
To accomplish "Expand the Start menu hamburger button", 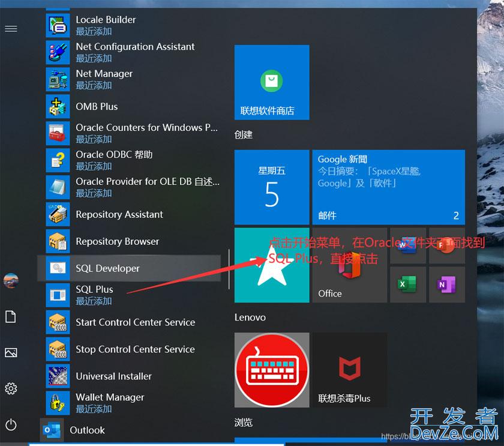I will click(x=11, y=29).
